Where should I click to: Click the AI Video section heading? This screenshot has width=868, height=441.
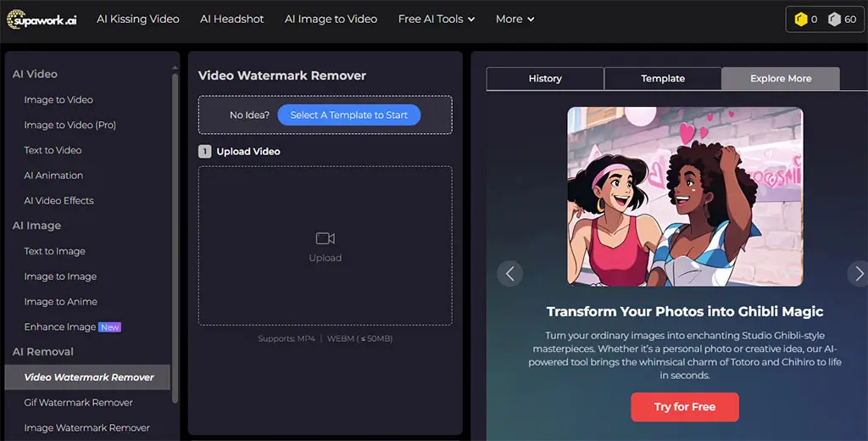point(35,75)
